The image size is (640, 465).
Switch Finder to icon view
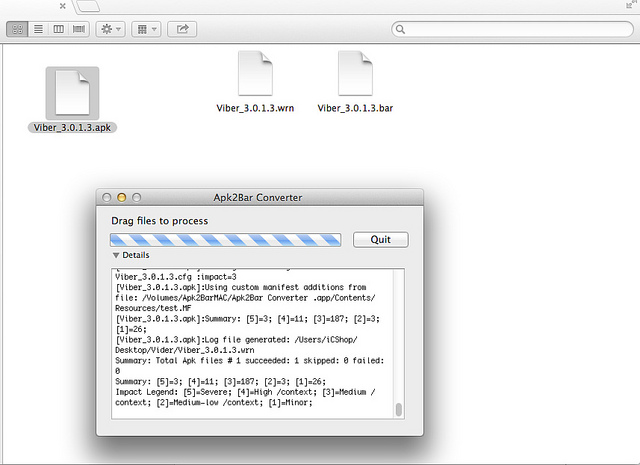point(18,29)
